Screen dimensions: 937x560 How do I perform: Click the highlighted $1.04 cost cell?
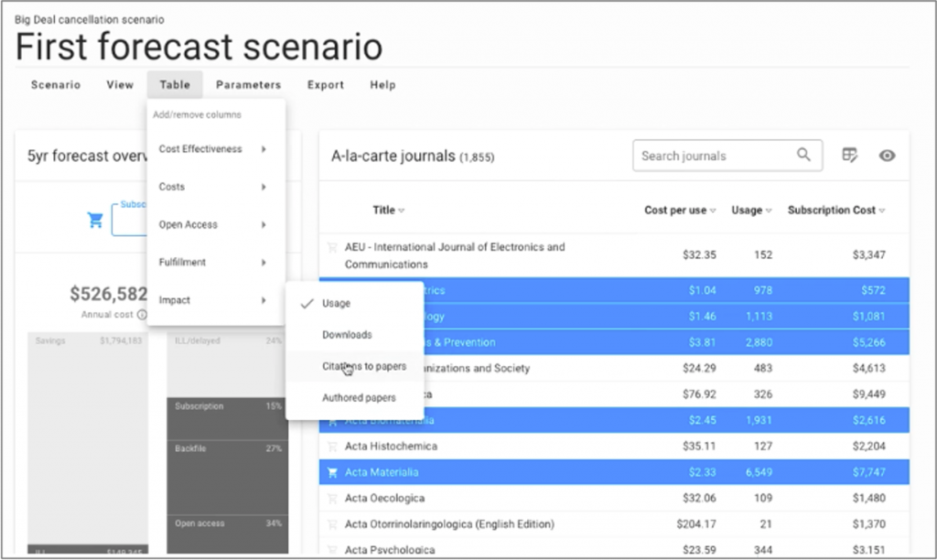702,290
